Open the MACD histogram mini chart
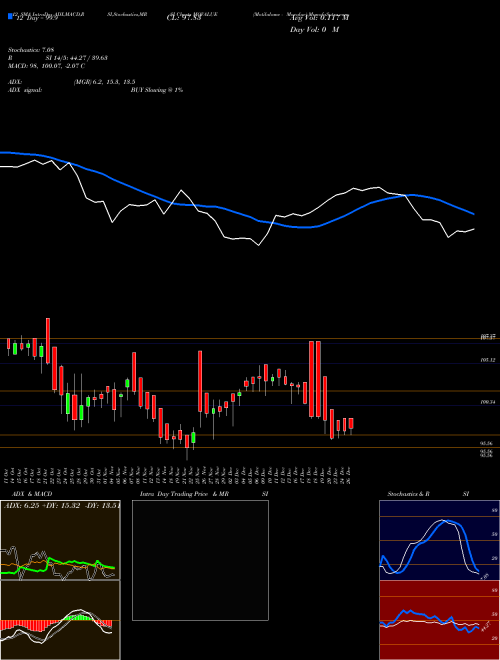Viewport: 500px width, 660px height. pos(60,620)
